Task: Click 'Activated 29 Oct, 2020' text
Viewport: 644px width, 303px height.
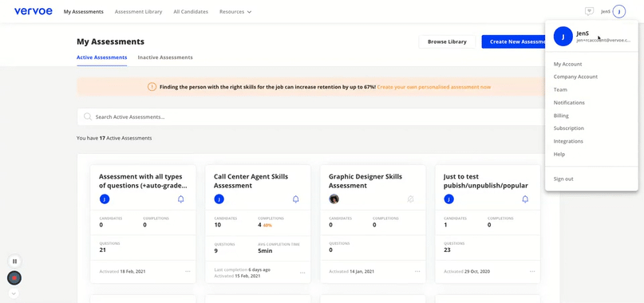Action: [467, 271]
